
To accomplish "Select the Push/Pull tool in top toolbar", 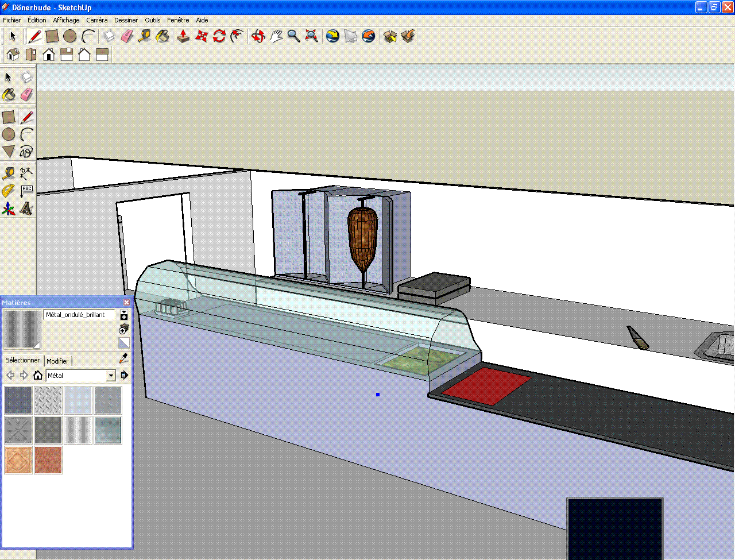I will [183, 36].
